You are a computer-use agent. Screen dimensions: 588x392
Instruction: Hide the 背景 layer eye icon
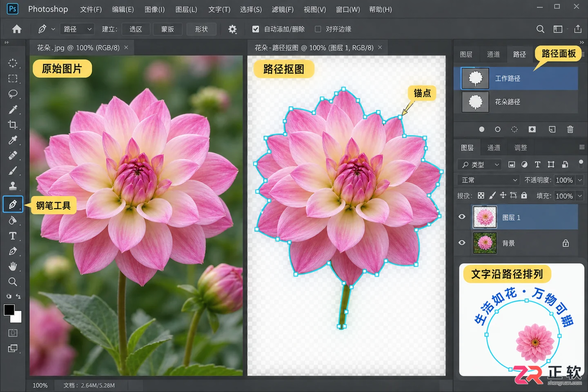pyautogui.click(x=462, y=243)
